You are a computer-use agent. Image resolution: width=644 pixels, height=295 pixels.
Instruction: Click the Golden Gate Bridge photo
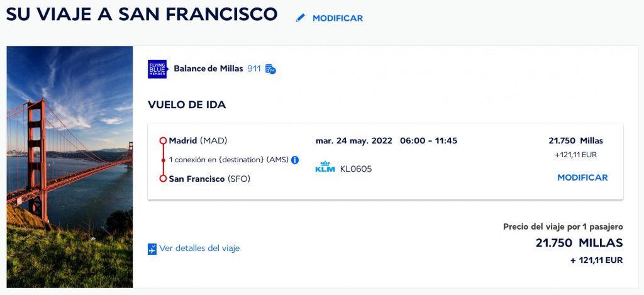(x=70, y=167)
